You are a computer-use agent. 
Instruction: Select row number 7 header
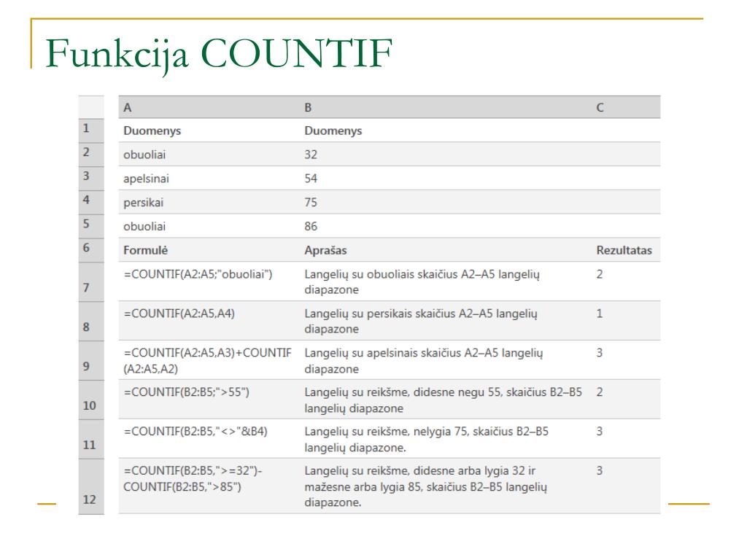click(91, 282)
